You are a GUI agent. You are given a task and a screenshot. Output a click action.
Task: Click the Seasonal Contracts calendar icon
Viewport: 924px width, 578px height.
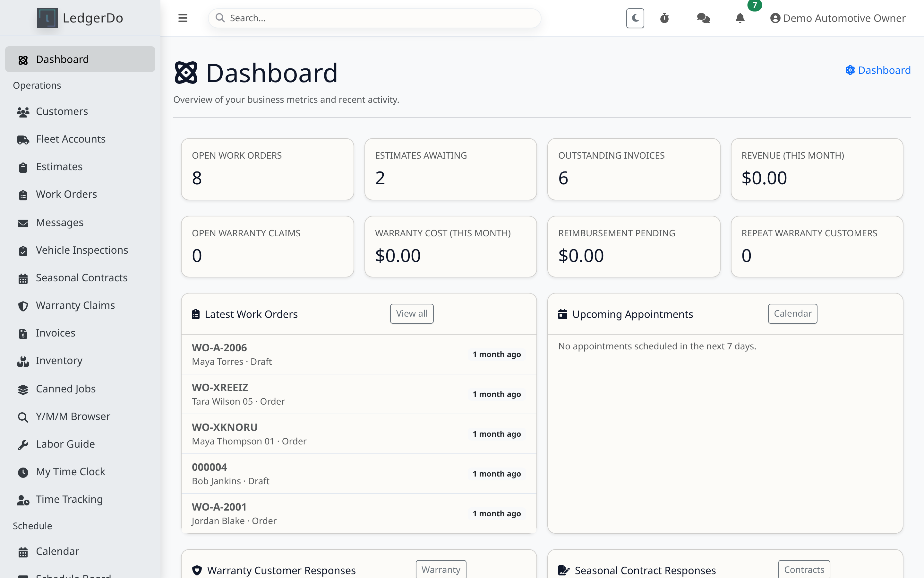tap(23, 279)
